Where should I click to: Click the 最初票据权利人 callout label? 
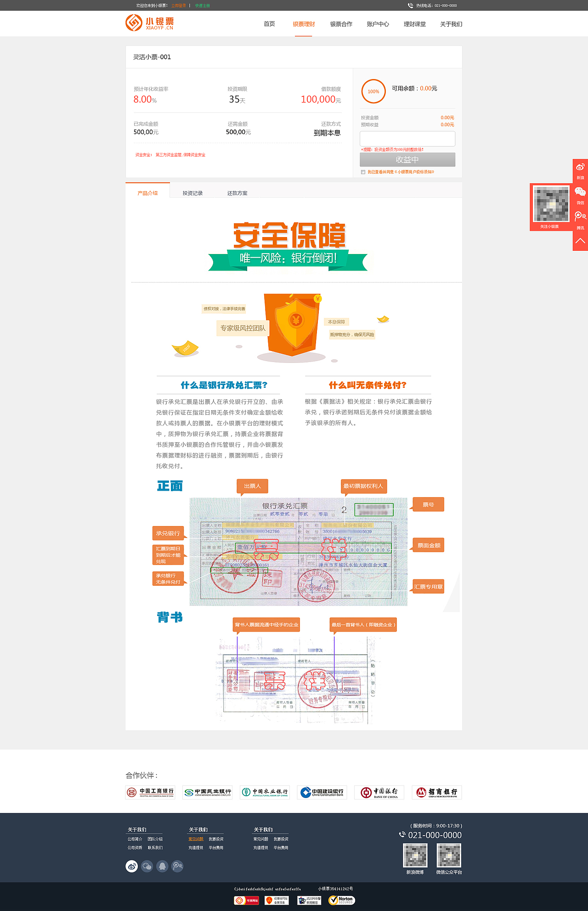[363, 486]
